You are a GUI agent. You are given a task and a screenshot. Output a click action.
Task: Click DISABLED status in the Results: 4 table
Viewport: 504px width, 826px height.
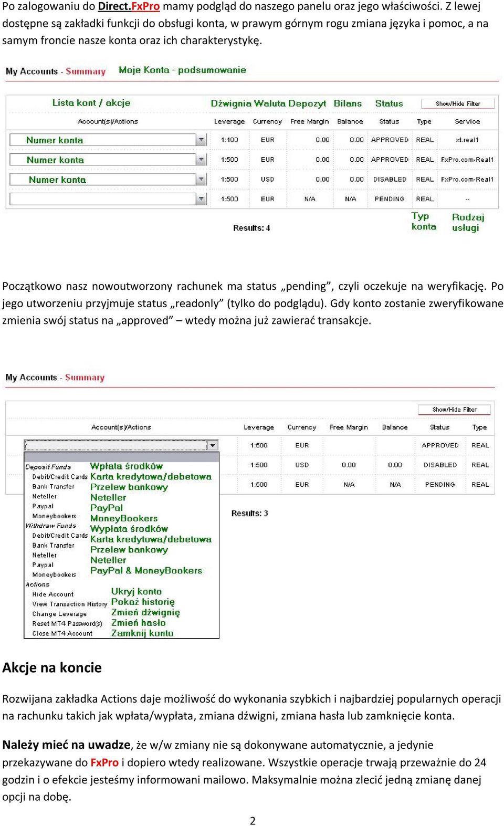pyautogui.click(x=390, y=180)
